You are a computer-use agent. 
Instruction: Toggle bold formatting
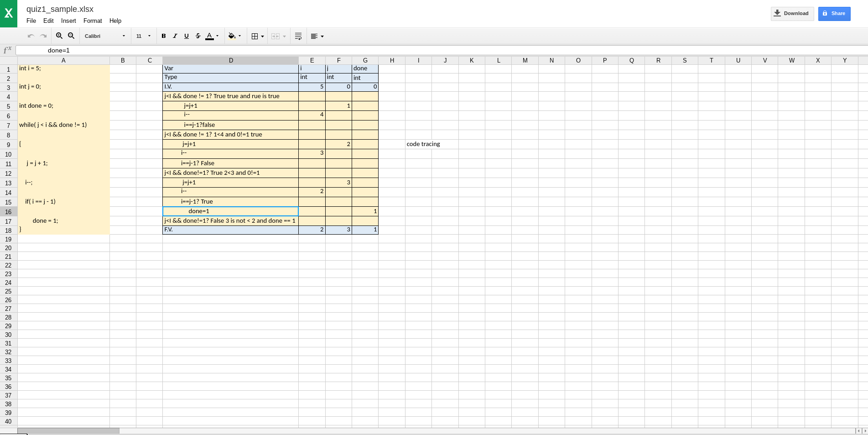[164, 36]
